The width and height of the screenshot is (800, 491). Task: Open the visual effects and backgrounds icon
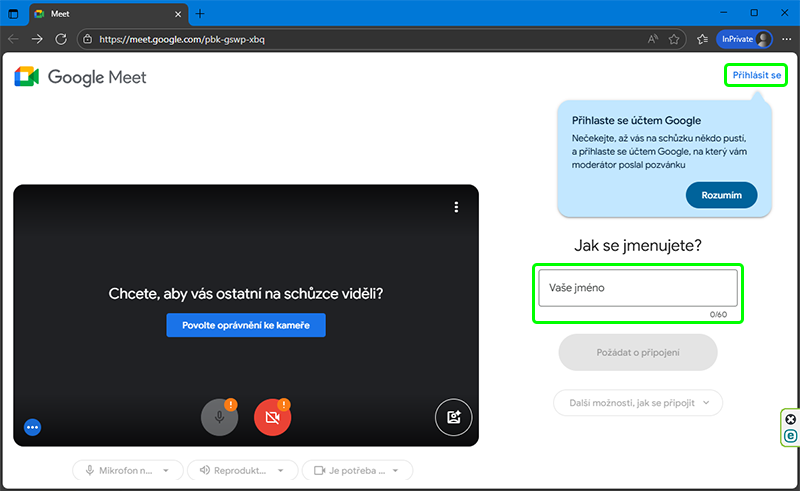453,417
